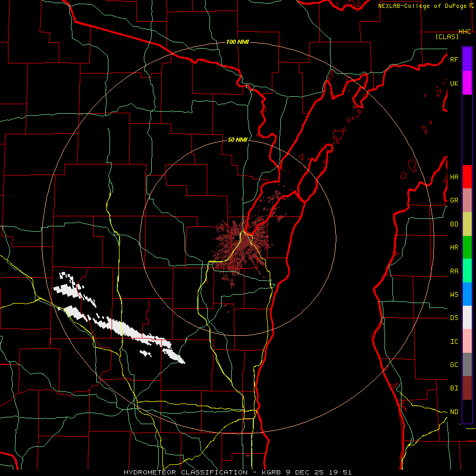Click the 'IC' legend label
This screenshot has width=476, height=476.
(454, 342)
